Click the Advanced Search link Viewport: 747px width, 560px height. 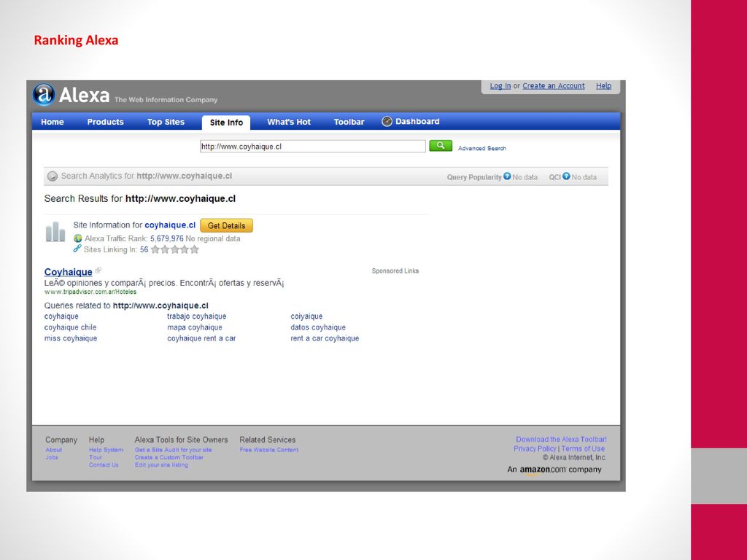pyautogui.click(x=482, y=148)
